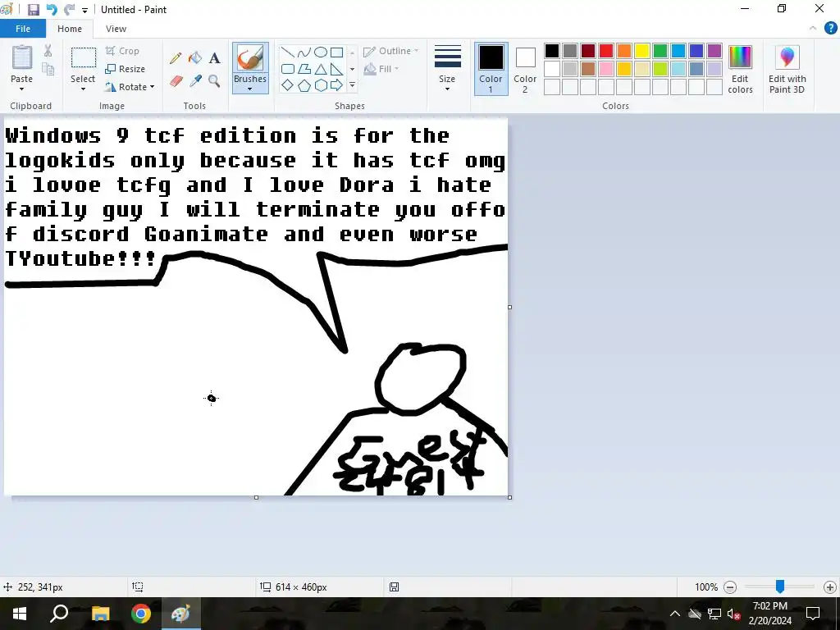The height and width of the screenshot is (630, 840).
Task: Open the notifications Action Center
Action: click(813, 614)
